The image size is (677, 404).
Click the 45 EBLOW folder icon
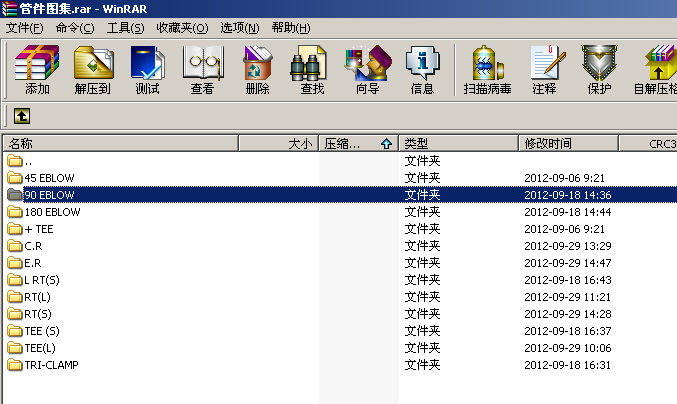coord(15,178)
